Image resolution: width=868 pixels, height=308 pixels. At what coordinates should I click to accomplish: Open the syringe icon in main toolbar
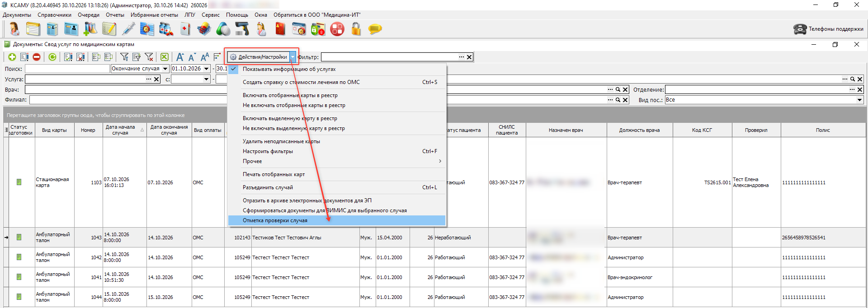click(x=128, y=29)
